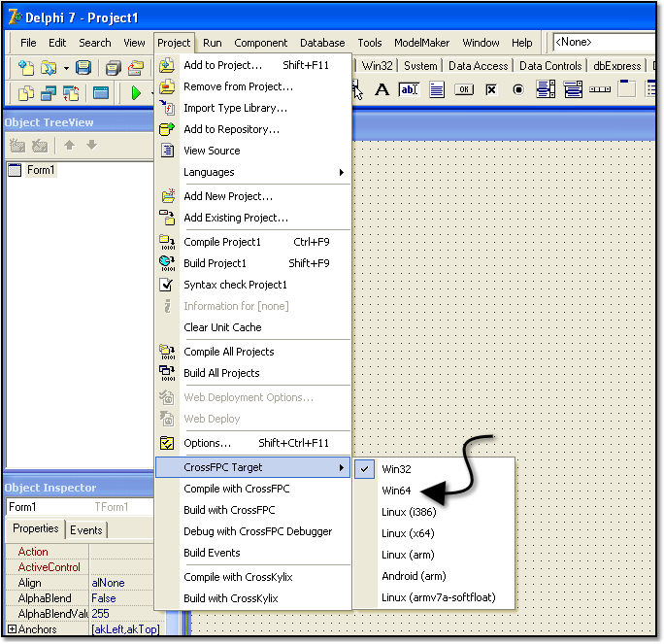Screen dimensions: 664x644
Task: Click Remove from Project menu item
Action: point(252,86)
